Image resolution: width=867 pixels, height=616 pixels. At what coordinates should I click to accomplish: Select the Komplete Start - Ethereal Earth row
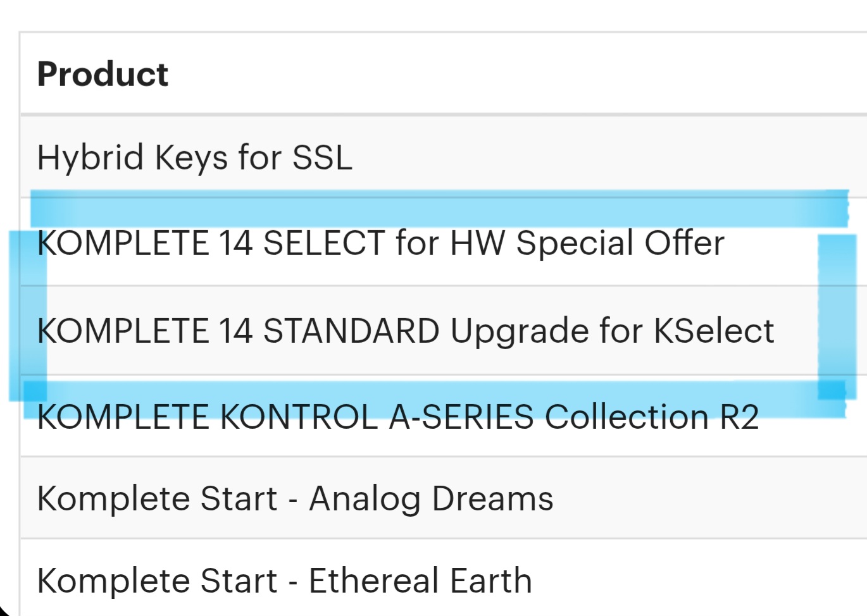coord(443,578)
